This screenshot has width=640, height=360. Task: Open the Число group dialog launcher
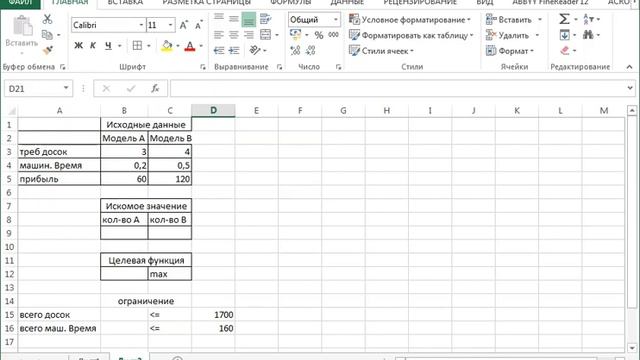coord(338,67)
